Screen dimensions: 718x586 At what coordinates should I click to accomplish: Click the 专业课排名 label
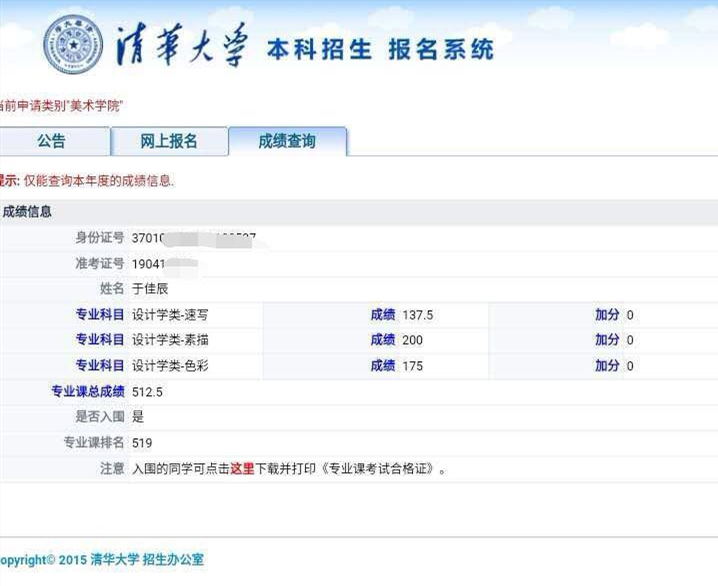tap(94, 442)
